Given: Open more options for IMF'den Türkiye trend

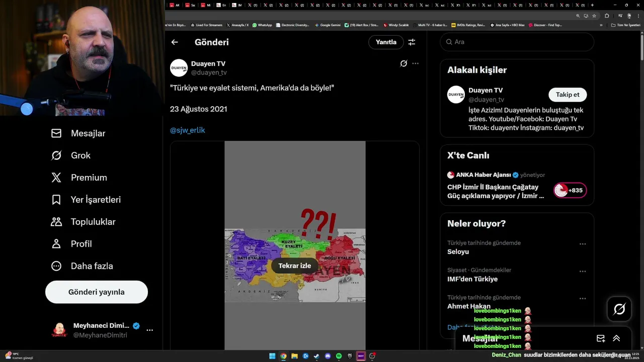Looking at the screenshot, I should pyautogui.click(x=583, y=271).
